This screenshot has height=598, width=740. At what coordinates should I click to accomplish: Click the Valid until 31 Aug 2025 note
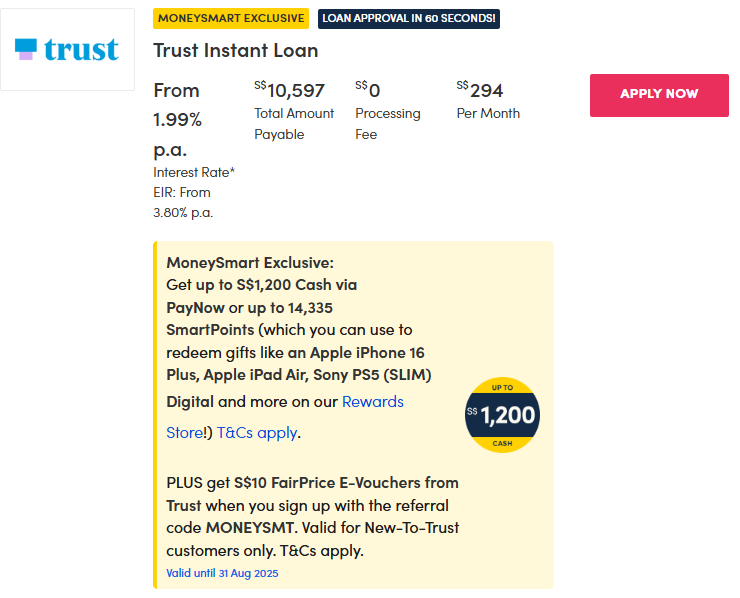(222, 574)
